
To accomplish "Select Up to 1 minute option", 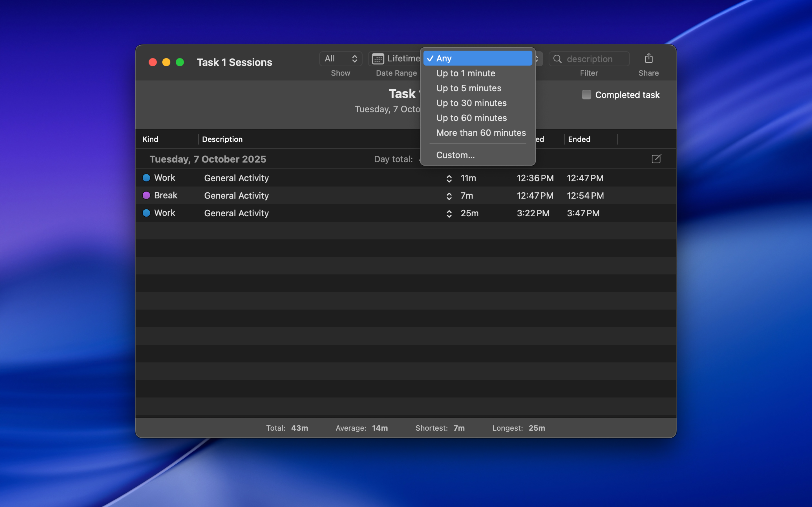I will [465, 73].
